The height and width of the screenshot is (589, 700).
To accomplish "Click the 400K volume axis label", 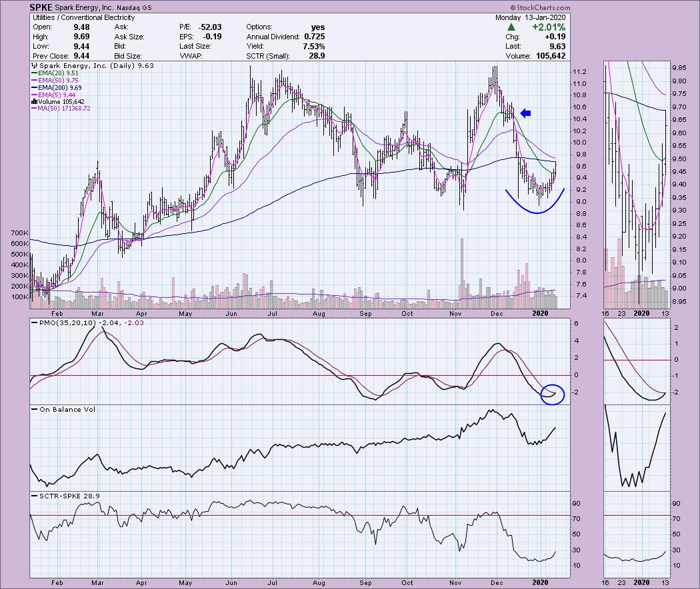I will coord(20,265).
